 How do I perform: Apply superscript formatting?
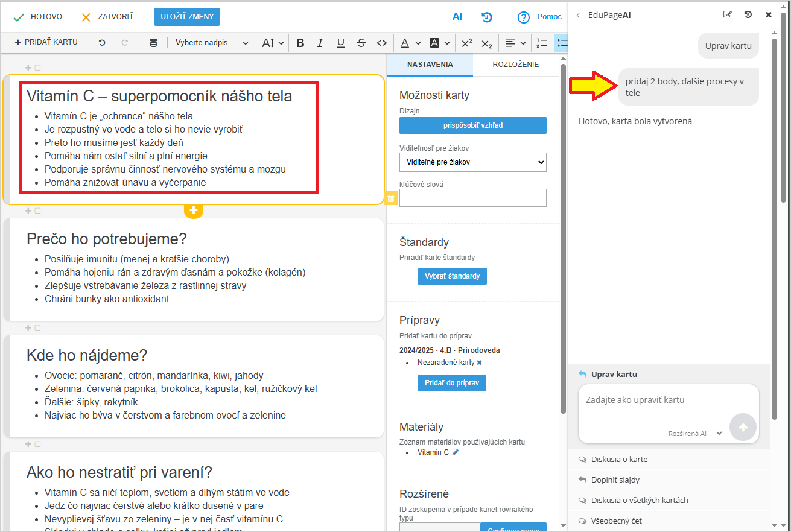pyautogui.click(x=466, y=43)
